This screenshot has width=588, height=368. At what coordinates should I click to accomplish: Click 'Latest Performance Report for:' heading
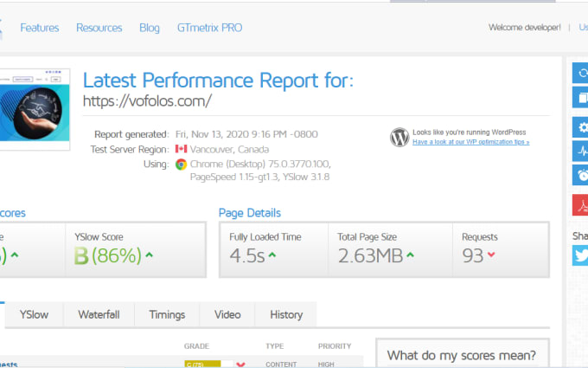[x=218, y=81]
